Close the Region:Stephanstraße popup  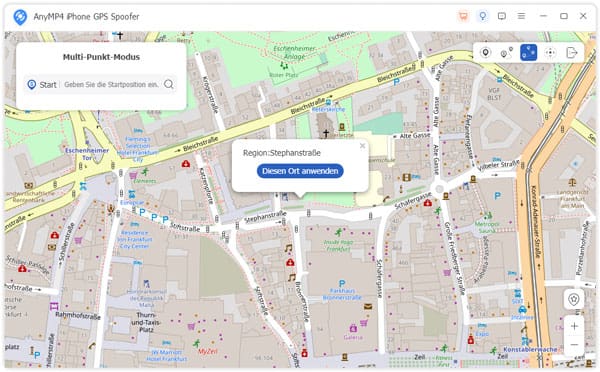click(x=362, y=146)
